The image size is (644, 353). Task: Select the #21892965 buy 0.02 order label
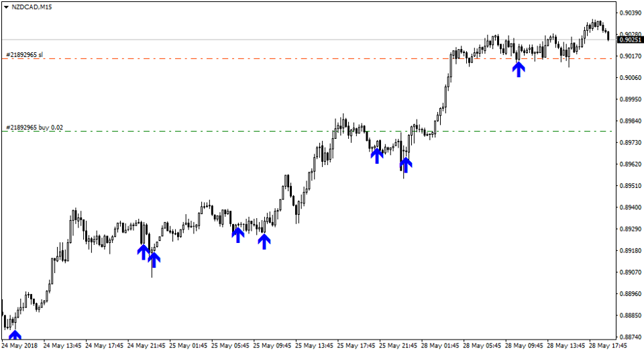(x=34, y=127)
